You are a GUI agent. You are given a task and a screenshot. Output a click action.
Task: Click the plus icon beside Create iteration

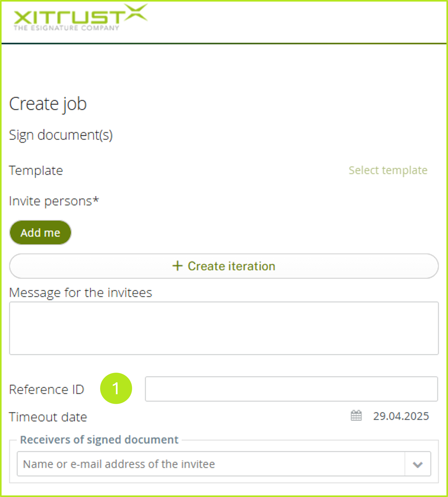[177, 266]
